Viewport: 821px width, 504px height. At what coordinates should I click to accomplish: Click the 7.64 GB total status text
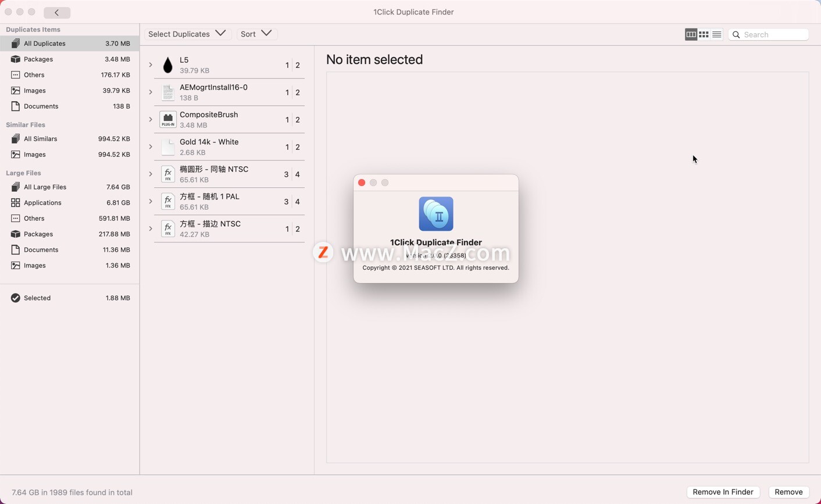point(72,492)
